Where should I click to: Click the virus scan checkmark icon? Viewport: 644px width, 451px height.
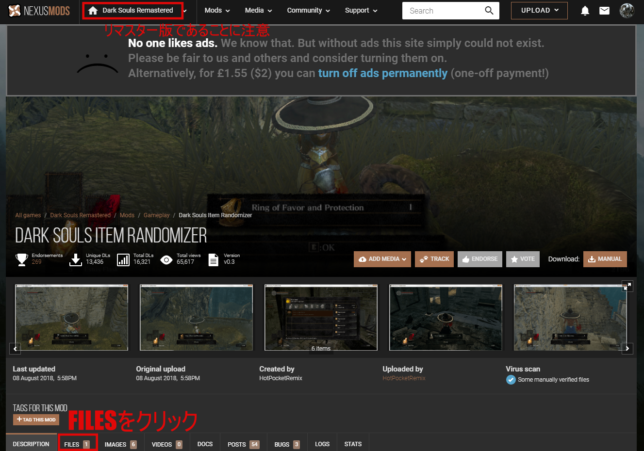pos(511,380)
